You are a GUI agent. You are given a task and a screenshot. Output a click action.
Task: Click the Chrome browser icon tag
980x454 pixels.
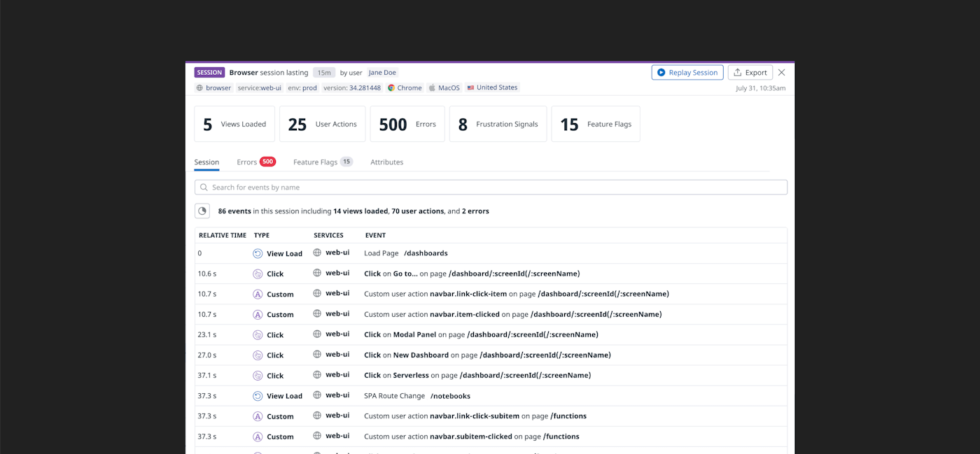click(392, 88)
